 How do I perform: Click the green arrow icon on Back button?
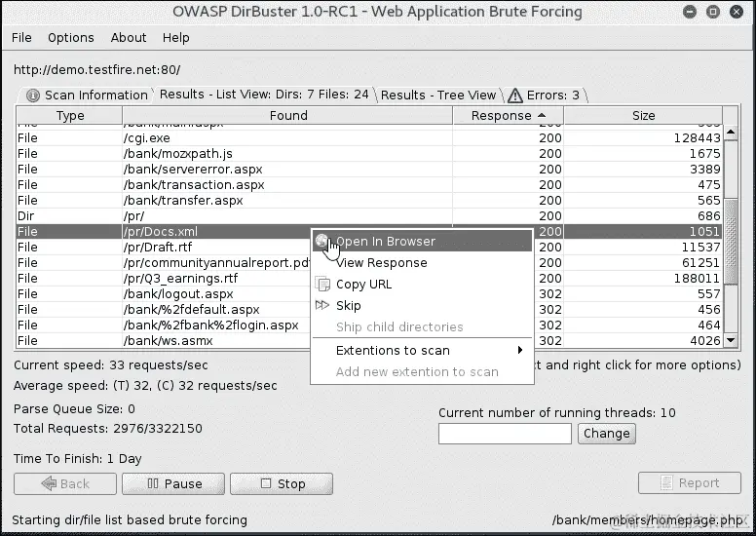[x=49, y=483]
